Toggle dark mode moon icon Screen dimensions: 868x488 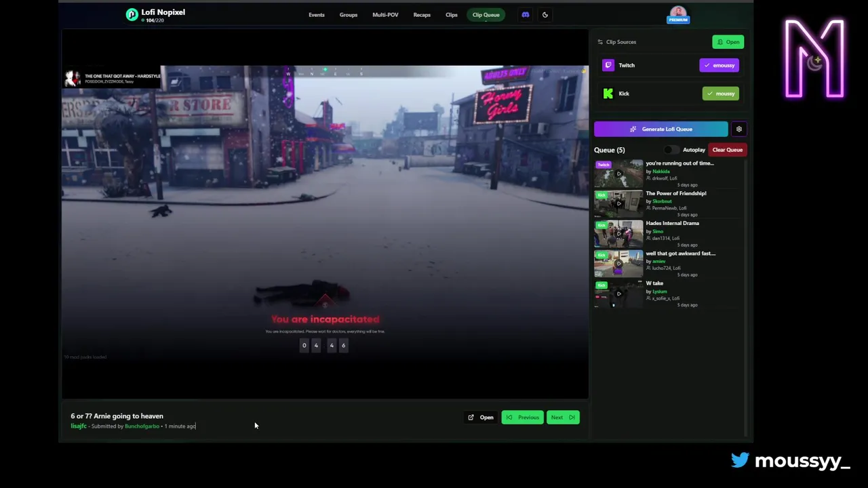click(545, 14)
